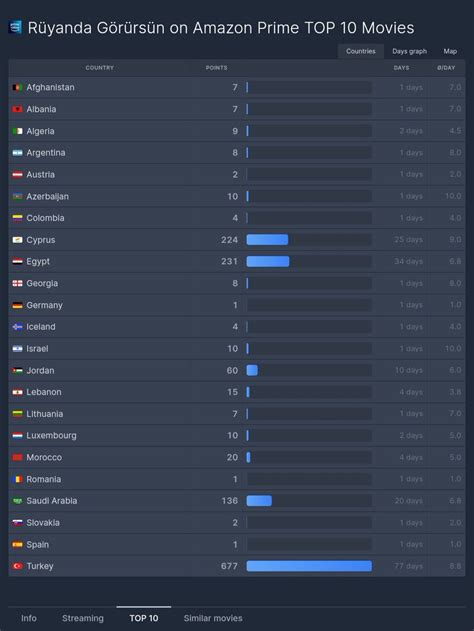
Task: Open the Streaming tab at bottom
Action: [83, 618]
